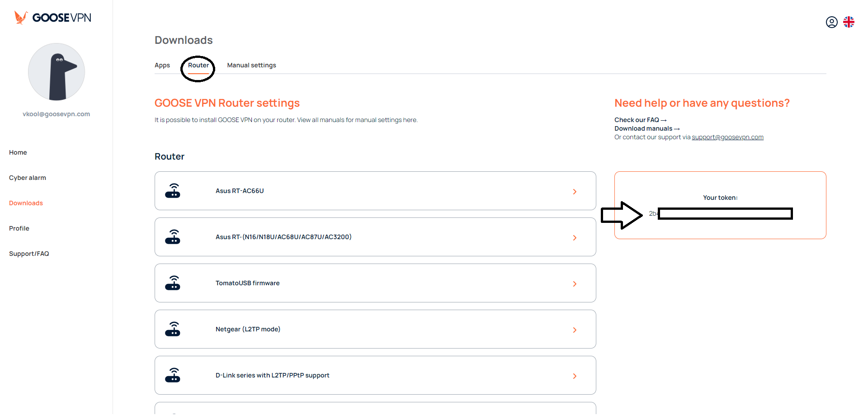Screen dimensions: 868x415
Task: Click the GOOSE VPN Router settings heading
Action: (x=227, y=103)
